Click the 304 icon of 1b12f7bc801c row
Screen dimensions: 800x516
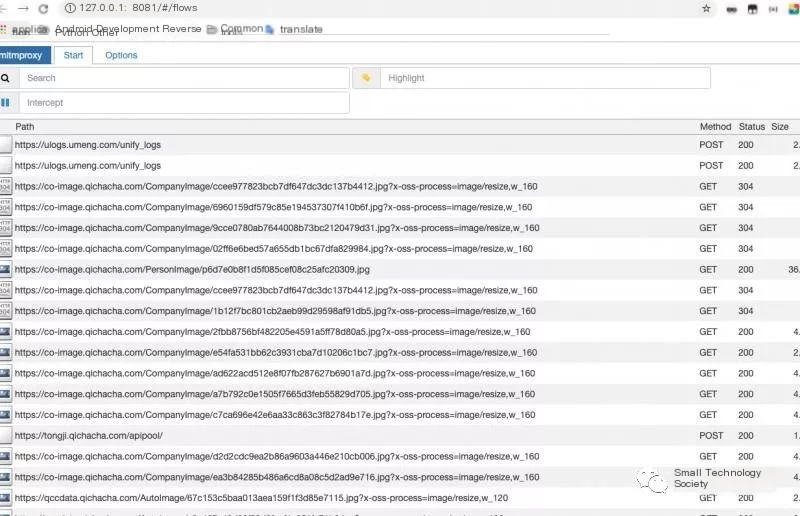coord(5,311)
